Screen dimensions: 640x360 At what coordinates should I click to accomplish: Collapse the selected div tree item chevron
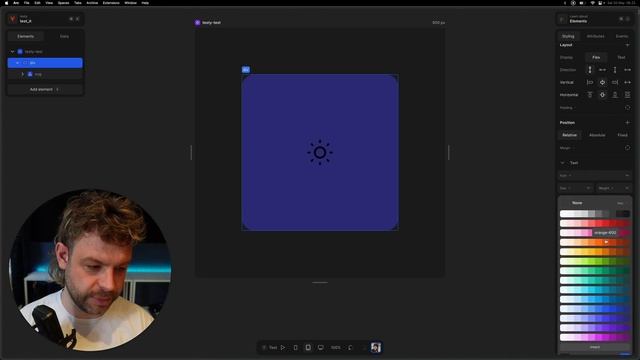[17, 63]
